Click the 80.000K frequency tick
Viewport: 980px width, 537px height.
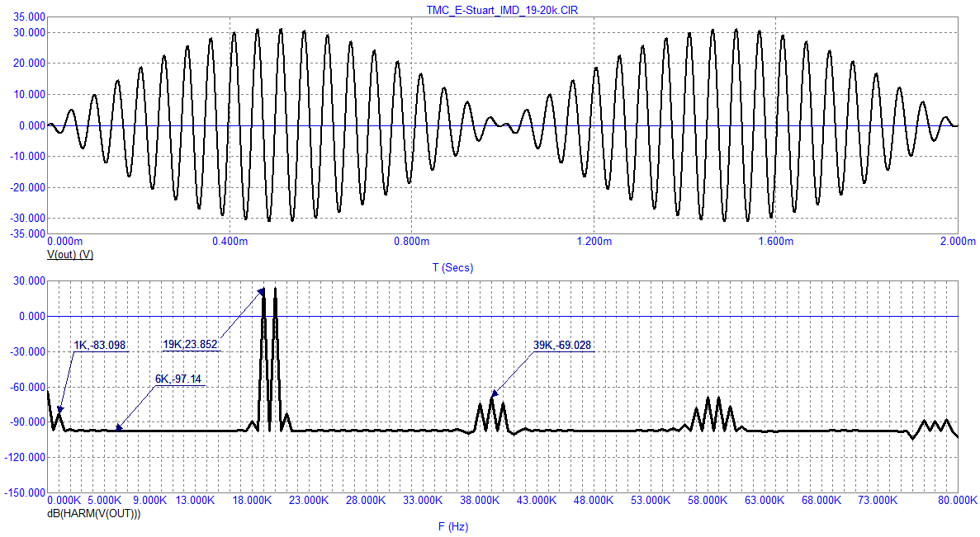pos(956,500)
